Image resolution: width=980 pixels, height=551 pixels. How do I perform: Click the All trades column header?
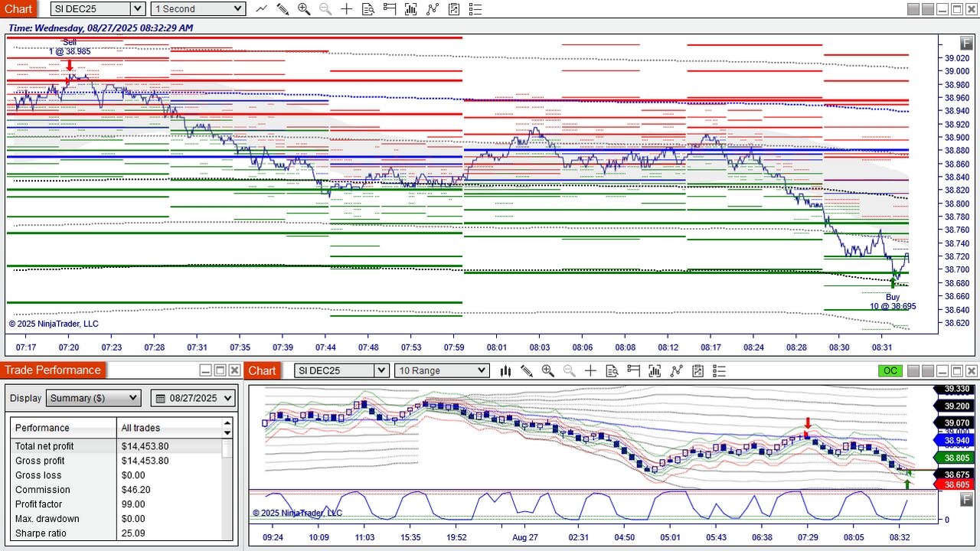click(x=168, y=428)
